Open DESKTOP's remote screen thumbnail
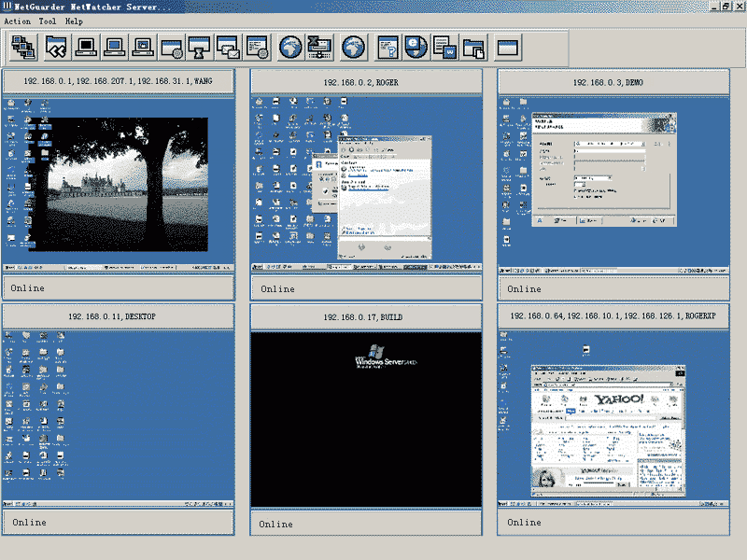Screen dimensions: 747x560 pyautogui.click(x=119, y=418)
